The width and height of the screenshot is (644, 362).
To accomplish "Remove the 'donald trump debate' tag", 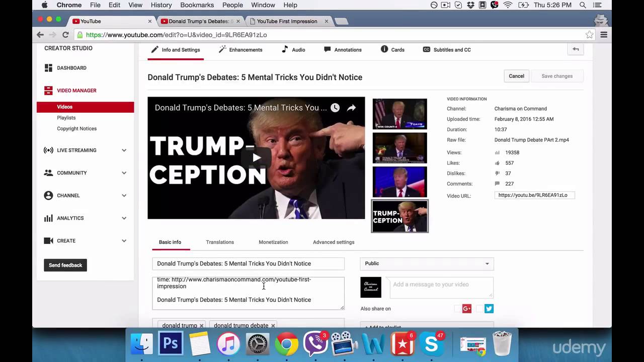I will (x=273, y=326).
